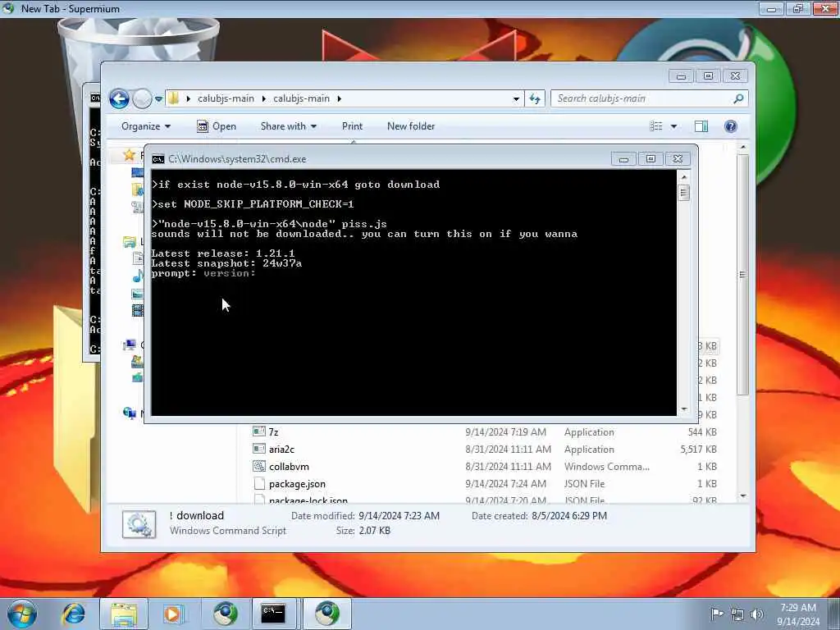Image resolution: width=840 pixels, height=630 pixels.
Task: Click the Date modified value in details pane
Action: (x=399, y=516)
